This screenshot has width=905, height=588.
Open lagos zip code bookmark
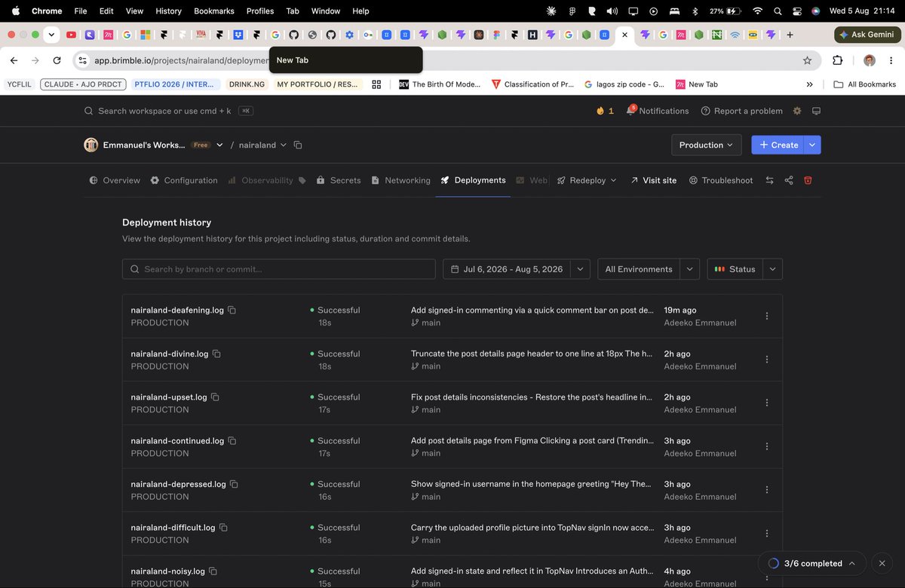tap(624, 84)
